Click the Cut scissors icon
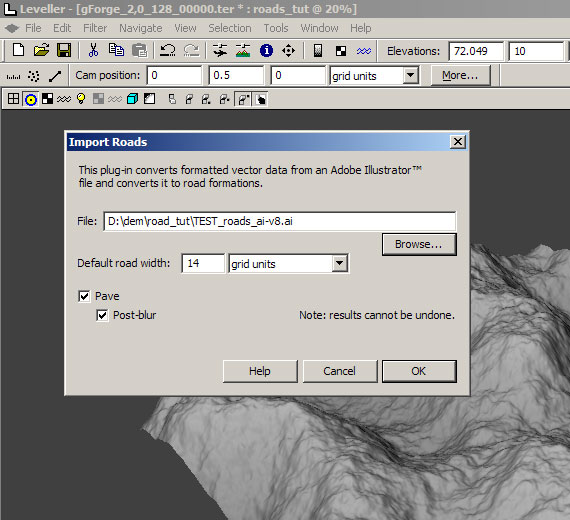The width and height of the screenshot is (570, 520). [x=93, y=50]
